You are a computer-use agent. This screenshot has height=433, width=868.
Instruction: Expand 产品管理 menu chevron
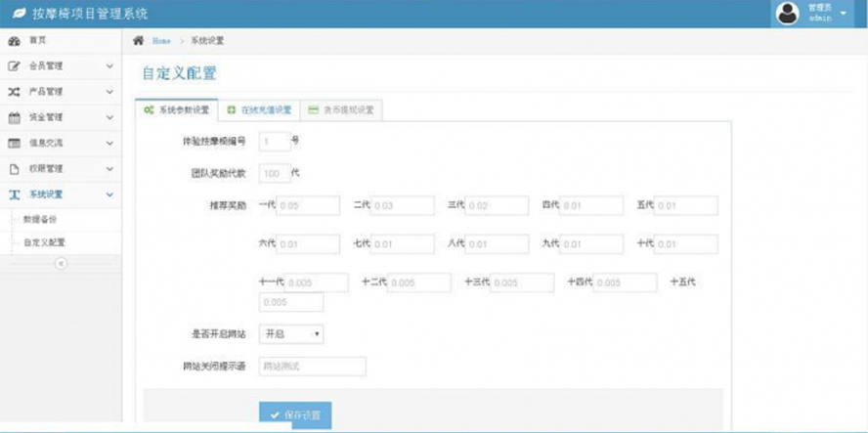[x=109, y=92]
